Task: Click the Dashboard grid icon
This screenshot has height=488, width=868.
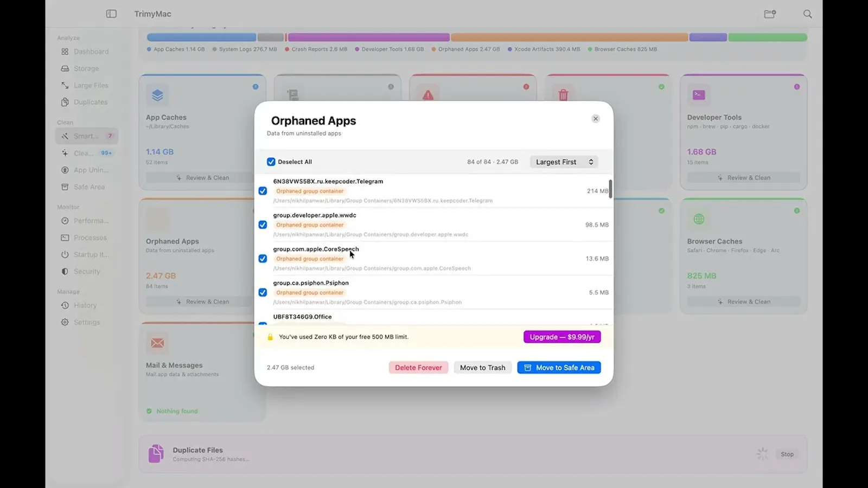Action: 65,52
